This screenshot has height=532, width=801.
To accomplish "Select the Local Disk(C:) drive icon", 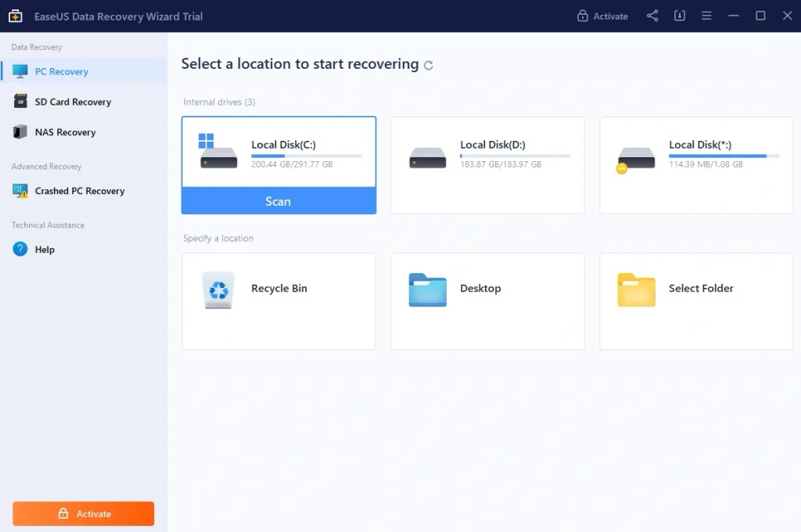I will pos(218,151).
